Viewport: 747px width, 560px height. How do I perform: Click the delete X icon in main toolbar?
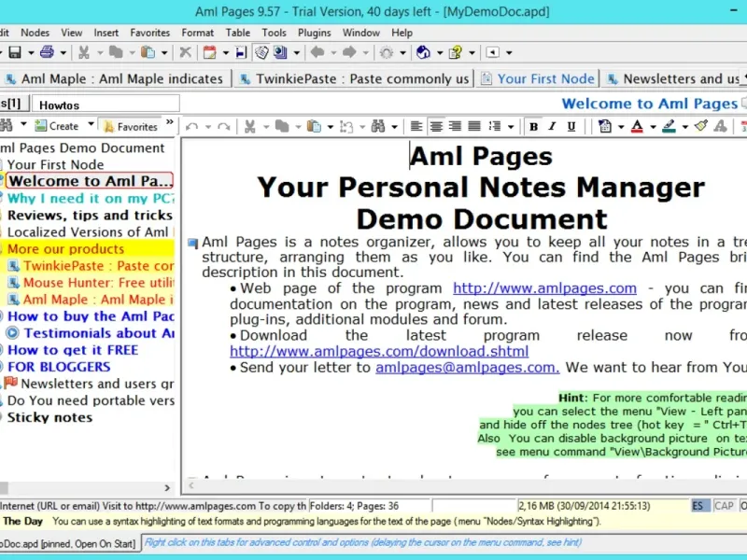[185, 52]
